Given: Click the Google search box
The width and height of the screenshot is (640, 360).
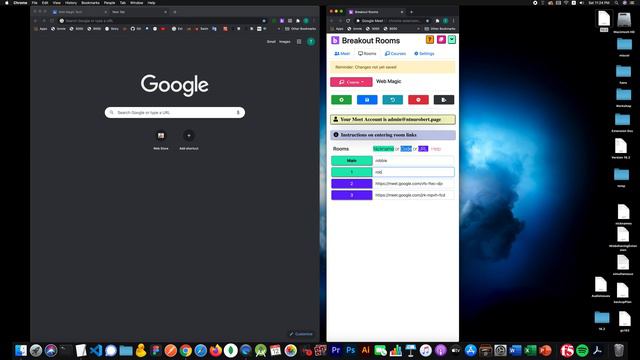Looking at the screenshot, I should click(175, 112).
